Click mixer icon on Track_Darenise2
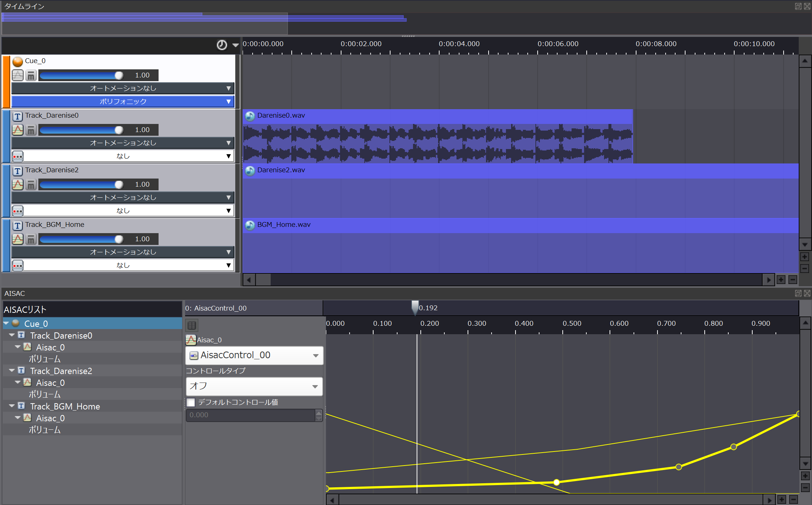 [31, 184]
